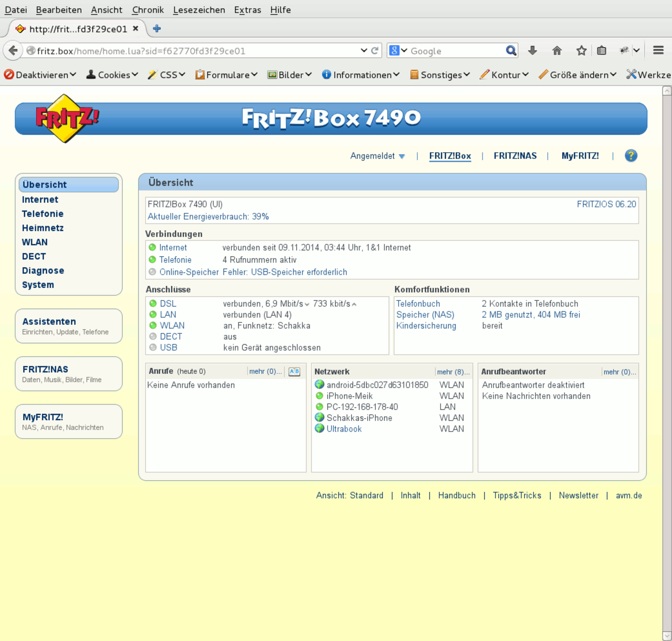Image resolution: width=672 pixels, height=641 pixels.
Task: Click green status LED beside iPhone-Meik
Action: click(319, 396)
